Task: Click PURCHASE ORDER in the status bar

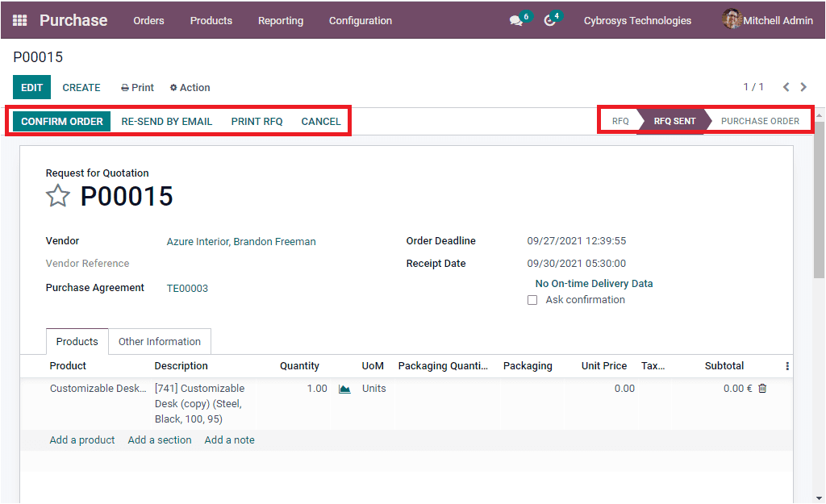Action: (x=759, y=120)
